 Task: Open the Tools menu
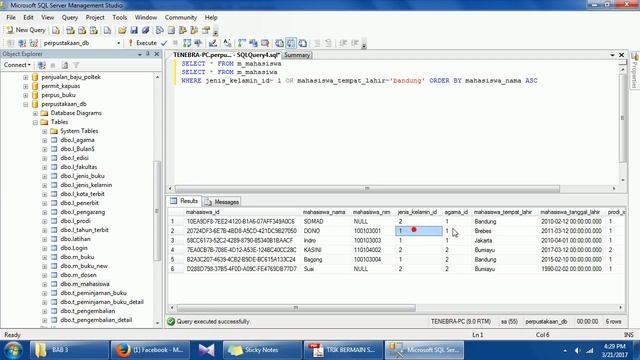[120, 18]
